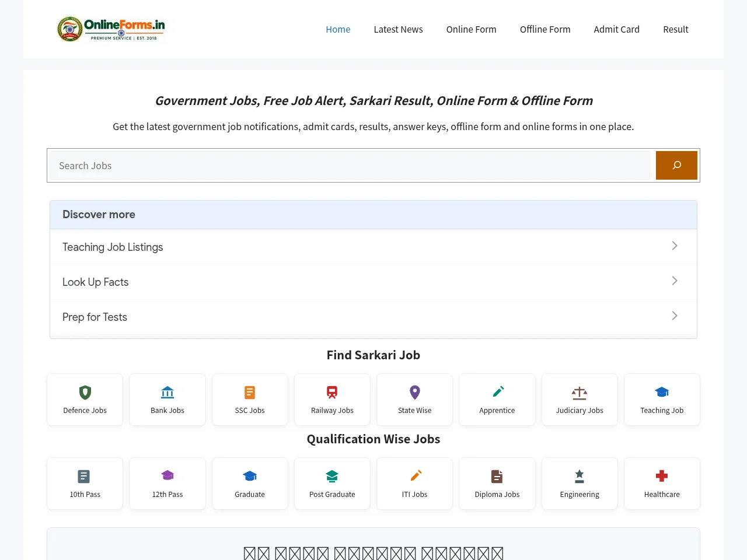747x560 pixels.
Task: Open Teaching Job graduation cap icon
Action: click(662, 392)
